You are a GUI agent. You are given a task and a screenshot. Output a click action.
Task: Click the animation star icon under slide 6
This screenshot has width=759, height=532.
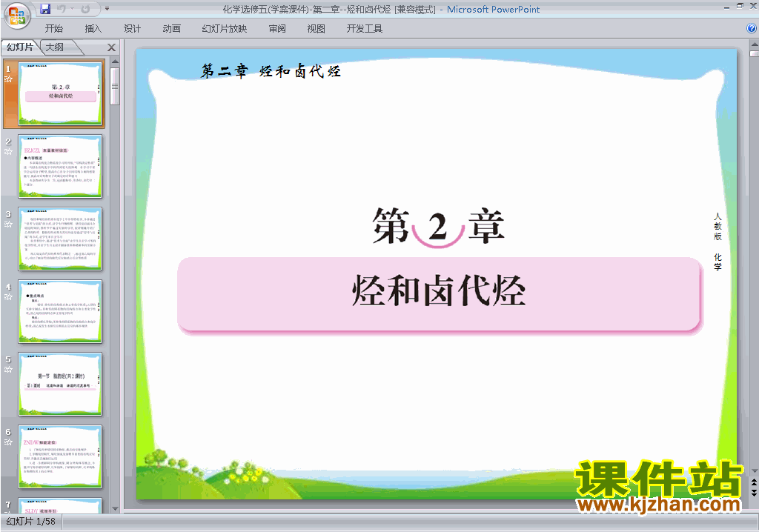tap(8, 442)
